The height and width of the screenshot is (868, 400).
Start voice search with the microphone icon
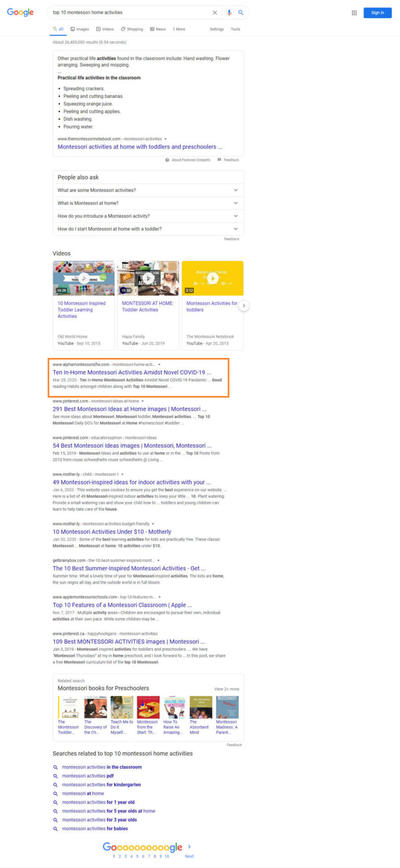point(229,13)
